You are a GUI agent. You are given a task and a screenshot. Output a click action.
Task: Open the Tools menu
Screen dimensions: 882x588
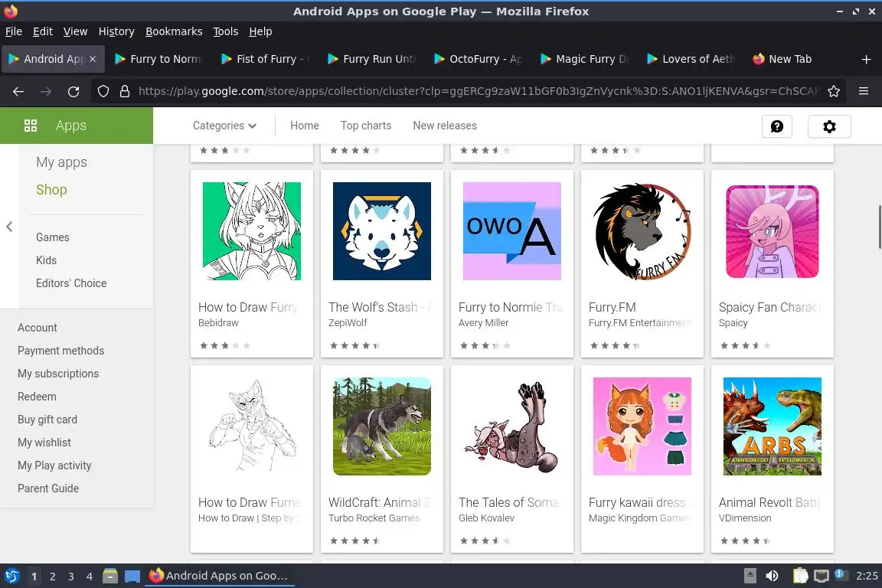coord(226,31)
